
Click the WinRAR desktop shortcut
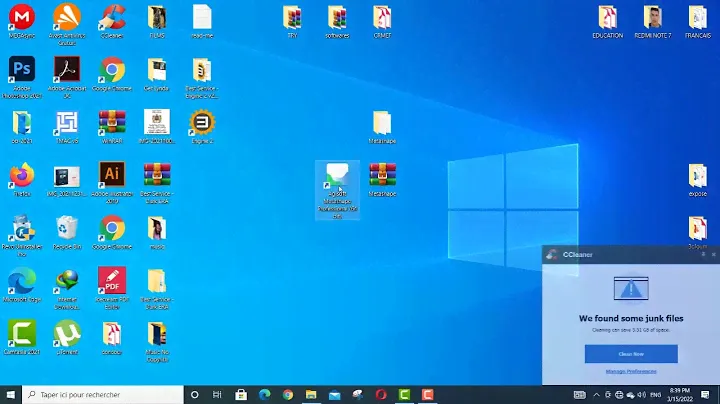112,122
